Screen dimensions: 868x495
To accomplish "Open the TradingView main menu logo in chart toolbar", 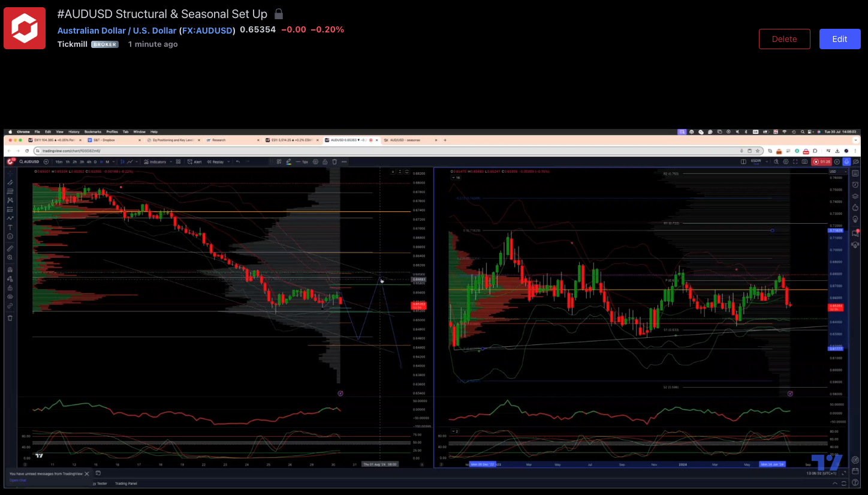I will coord(10,161).
